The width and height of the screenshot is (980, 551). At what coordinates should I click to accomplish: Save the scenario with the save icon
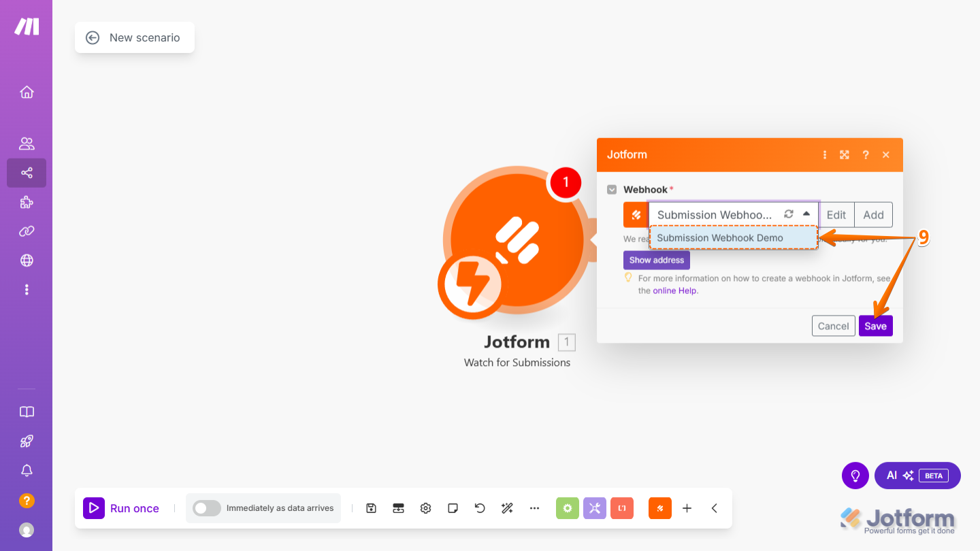pyautogui.click(x=371, y=508)
